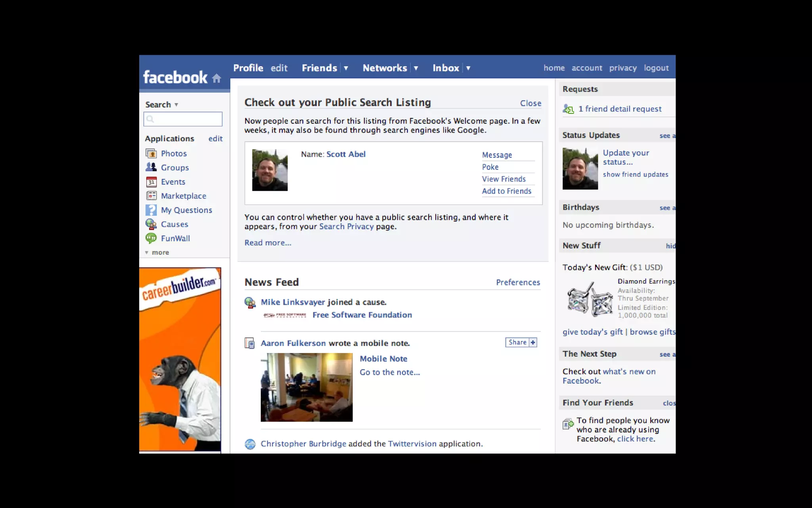Click the Facebook home house icon
The image size is (812, 508).
coord(216,78)
